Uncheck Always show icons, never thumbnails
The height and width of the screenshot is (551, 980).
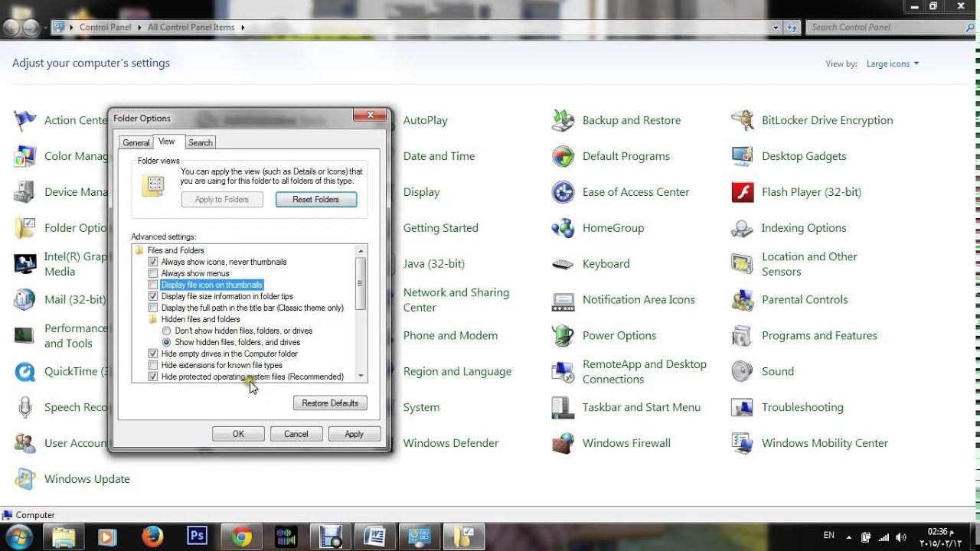(154, 262)
